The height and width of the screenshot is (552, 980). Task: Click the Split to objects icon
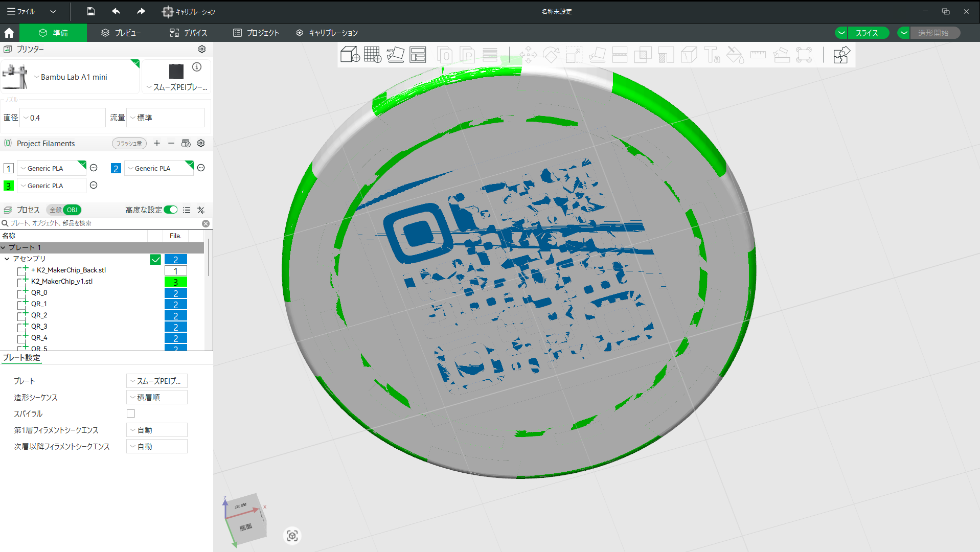pyautogui.click(x=445, y=54)
